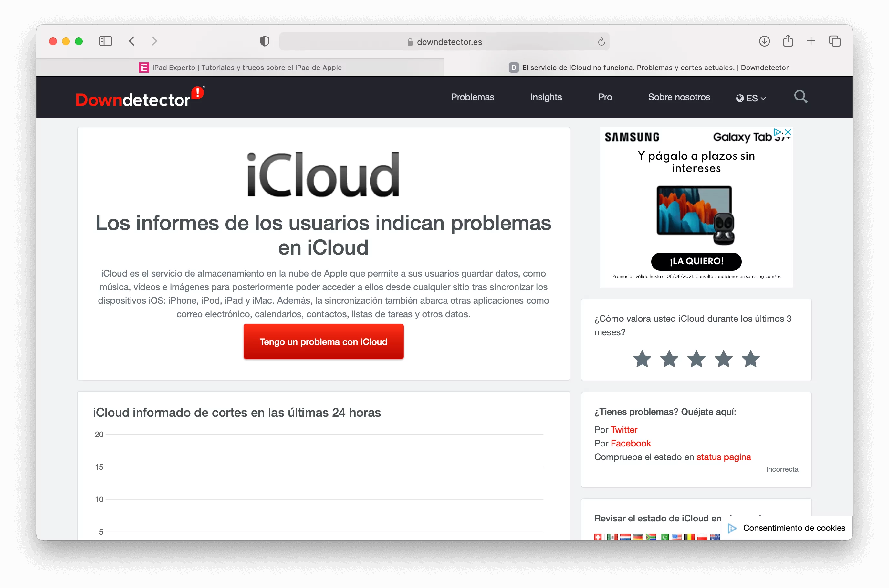Open the Facebook complaint link
Viewport: 889px width, 588px height.
coord(631,443)
